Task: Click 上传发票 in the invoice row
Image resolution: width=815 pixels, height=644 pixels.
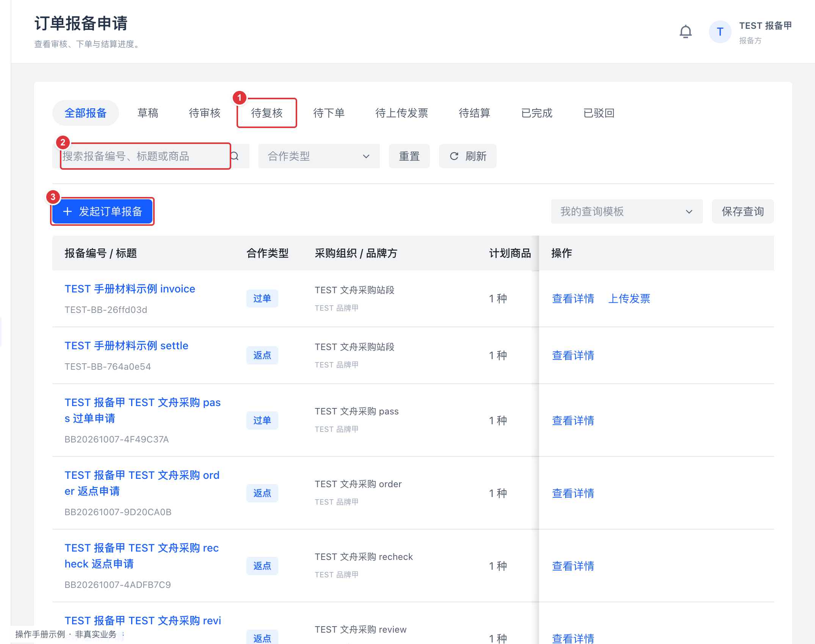Action: [629, 299]
